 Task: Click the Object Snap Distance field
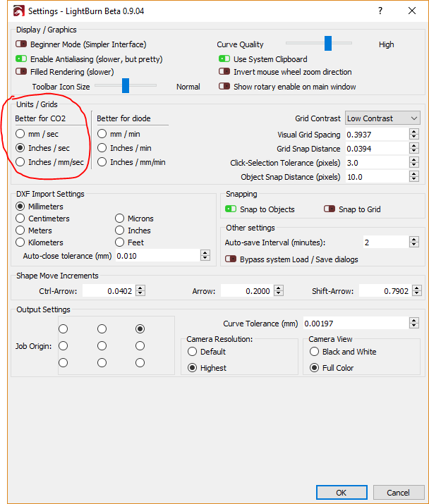click(x=377, y=177)
